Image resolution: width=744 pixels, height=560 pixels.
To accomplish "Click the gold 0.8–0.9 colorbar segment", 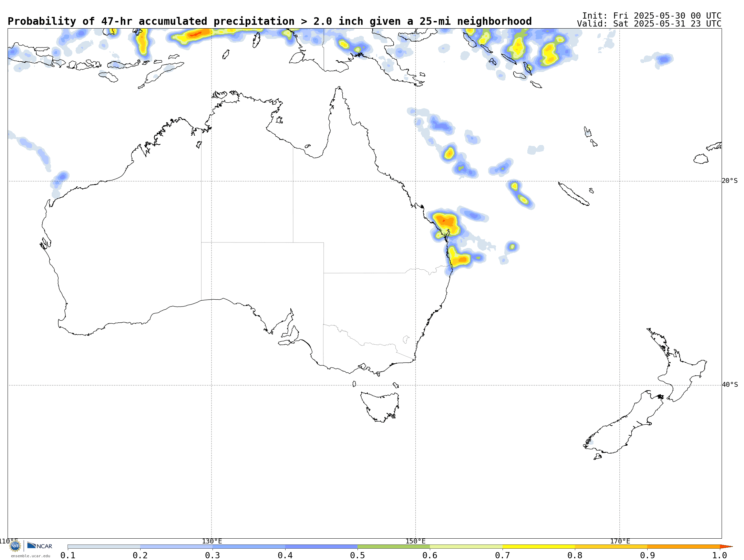I will click(x=611, y=547).
